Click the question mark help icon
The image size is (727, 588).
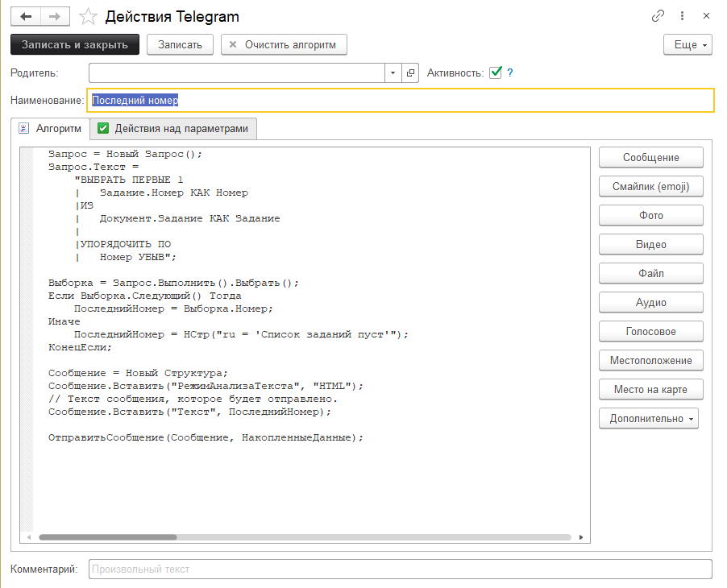tap(510, 73)
